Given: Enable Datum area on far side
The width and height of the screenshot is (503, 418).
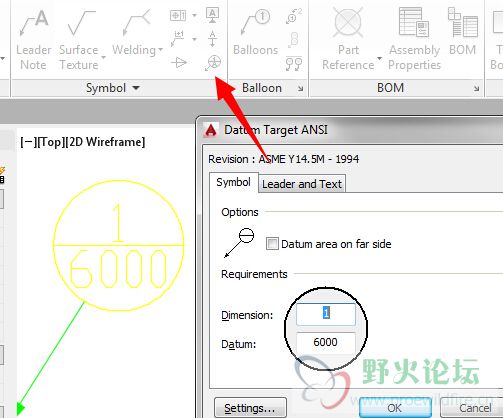Looking at the screenshot, I should (x=272, y=244).
